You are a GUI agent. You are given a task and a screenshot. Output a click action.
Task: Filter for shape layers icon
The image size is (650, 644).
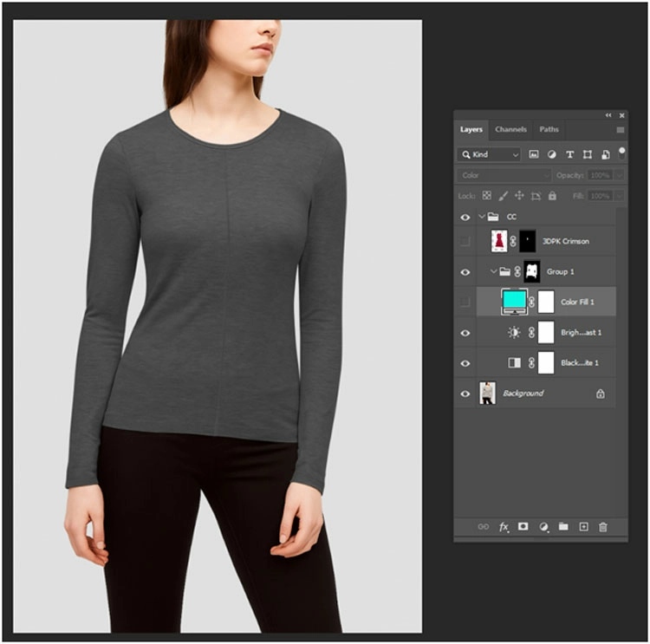(588, 154)
